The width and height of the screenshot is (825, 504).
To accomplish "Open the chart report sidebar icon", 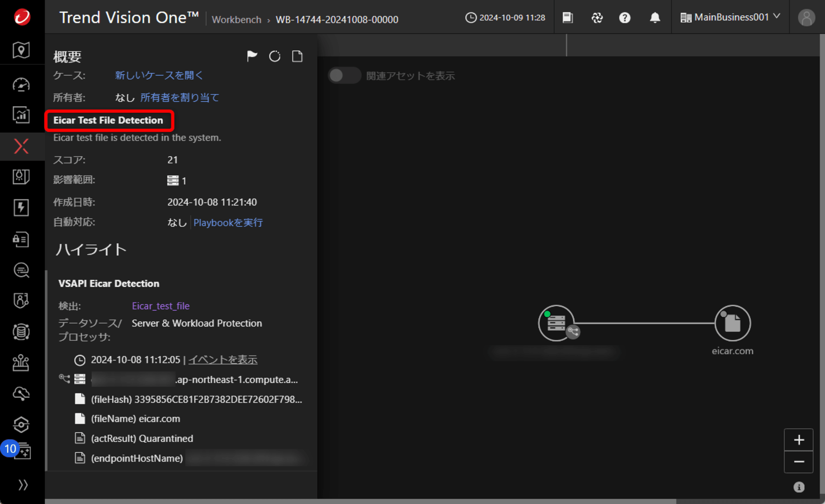I will click(21, 115).
